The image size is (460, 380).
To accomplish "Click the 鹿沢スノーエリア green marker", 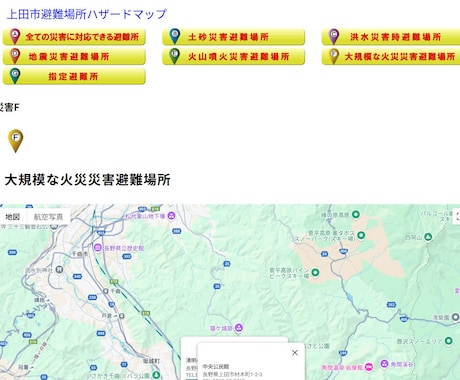I will [x=449, y=341].
